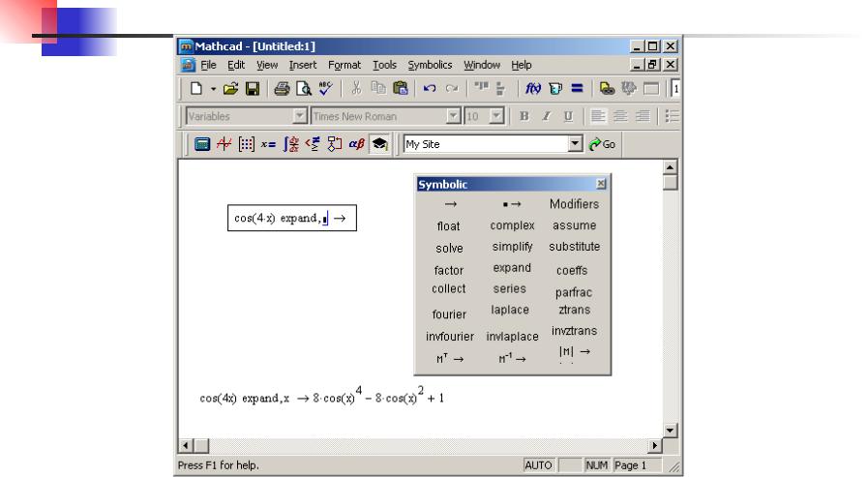Open the Graph toolbar icon

point(224,144)
